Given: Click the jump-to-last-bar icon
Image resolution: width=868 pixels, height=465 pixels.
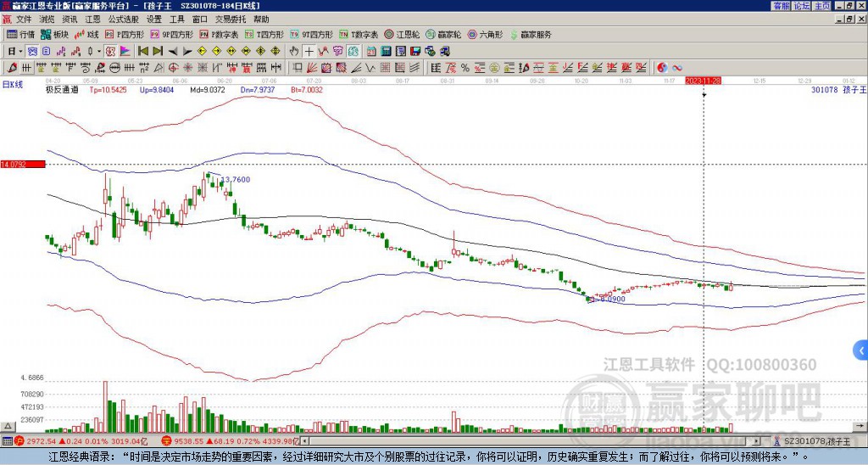Looking at the screenshot, I should coord(158,51).
